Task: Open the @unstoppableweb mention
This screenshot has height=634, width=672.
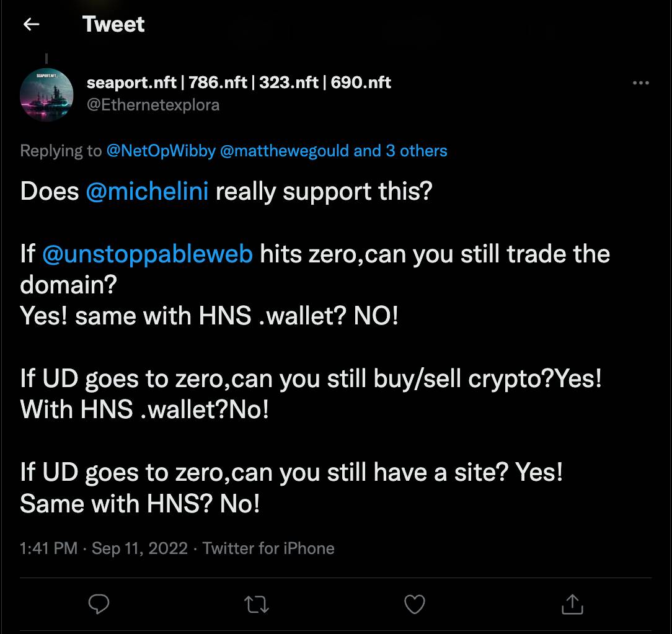Action: [x=148, y=254]
